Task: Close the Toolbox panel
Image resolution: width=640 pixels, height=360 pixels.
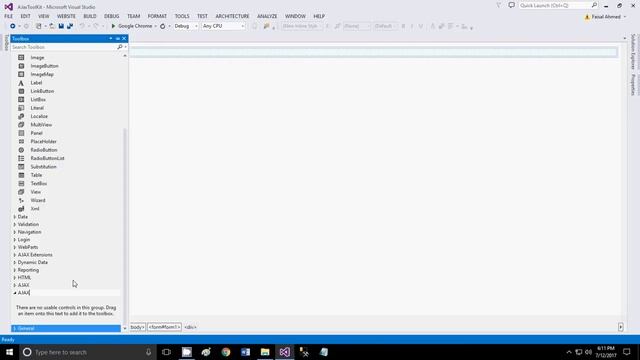Action: pyautogui.click(x=124, y=39)
